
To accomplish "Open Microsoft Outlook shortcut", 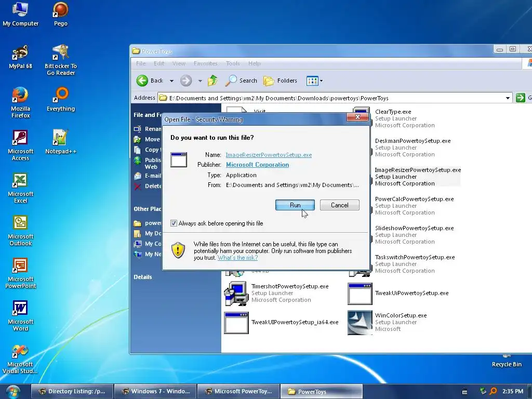I will tap(20, 230).
